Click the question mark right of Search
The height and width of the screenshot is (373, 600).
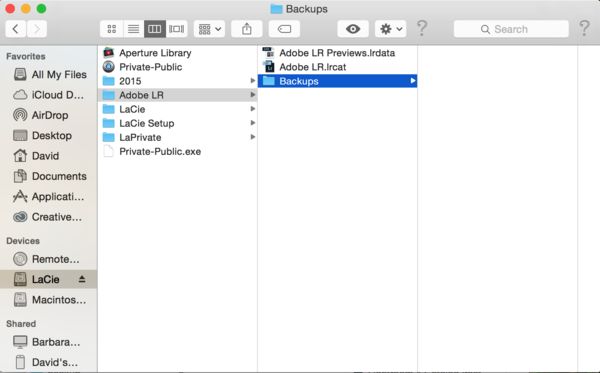584,28
